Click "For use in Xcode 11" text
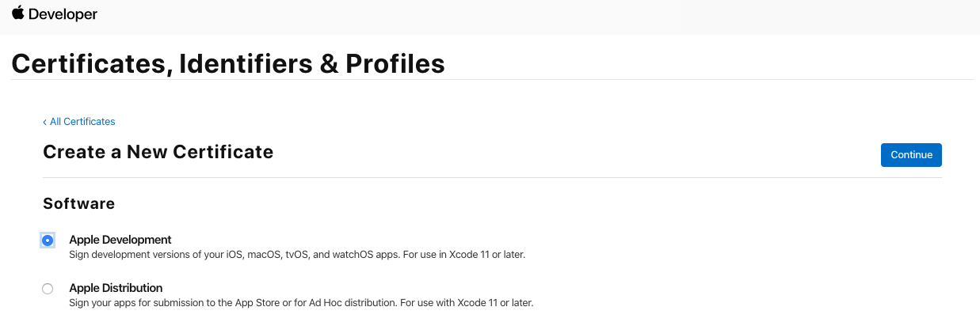The height and width of the screenshot is (322, 980). pyautogui.click(x=479, y=255)
